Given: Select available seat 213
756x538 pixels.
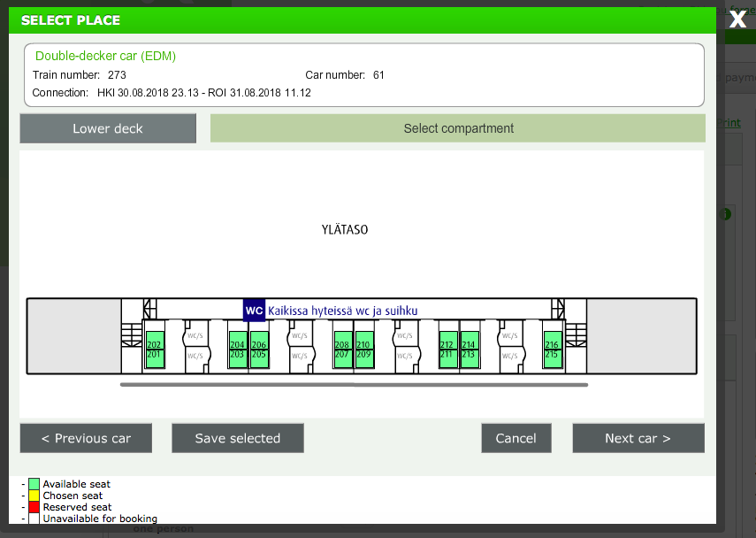Looking at the screenshot, I should pyautogui.click(x=468, y=355).
